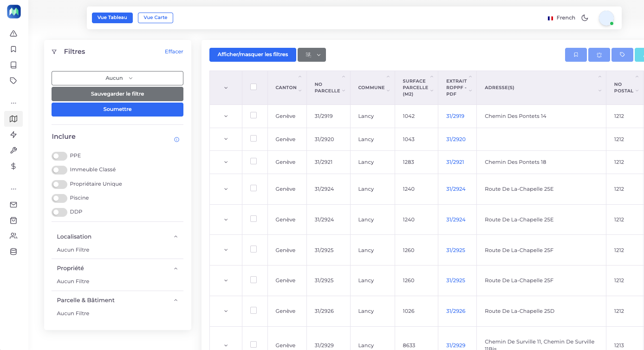The image size is (644, 350).
Task: Tick the select-all checkbox in table header
Action: click(x=254, y=87)
